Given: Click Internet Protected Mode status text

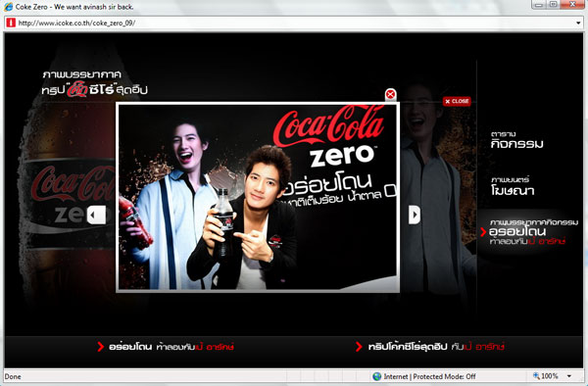Looking at the screenshot, I should 429,376.
